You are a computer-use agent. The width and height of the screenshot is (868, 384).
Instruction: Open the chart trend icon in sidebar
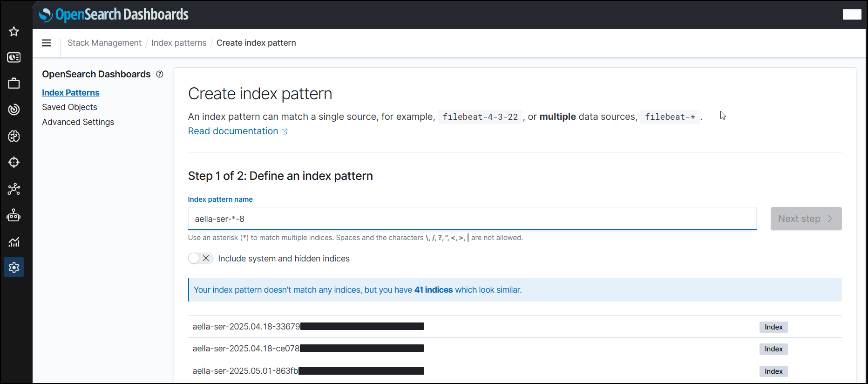pos(14,241)
